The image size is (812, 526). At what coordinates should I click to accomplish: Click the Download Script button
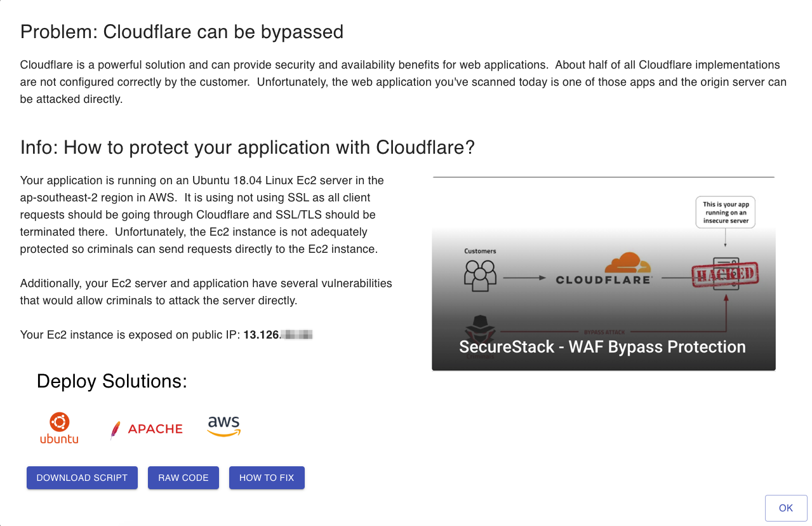(x=82, y=478)
